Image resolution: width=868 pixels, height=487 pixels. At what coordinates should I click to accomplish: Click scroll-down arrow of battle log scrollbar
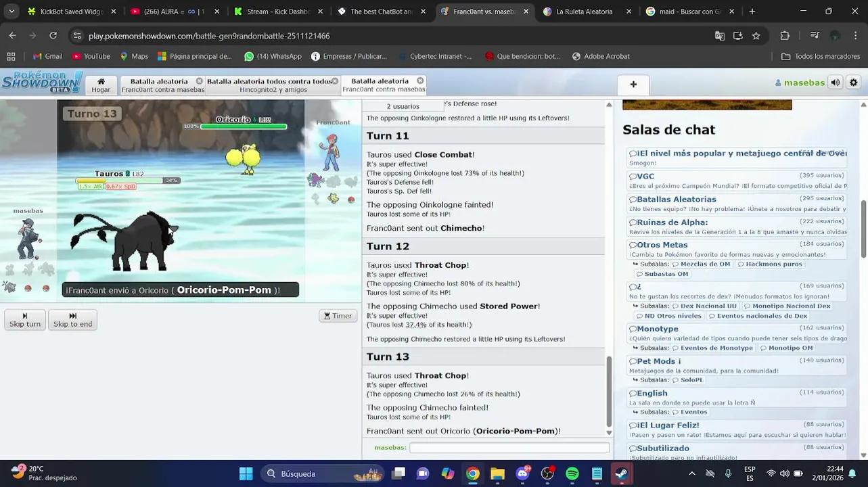point(609,433)
